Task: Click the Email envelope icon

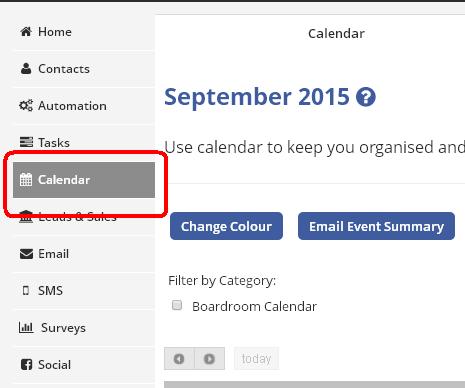Action: [26, 254]
